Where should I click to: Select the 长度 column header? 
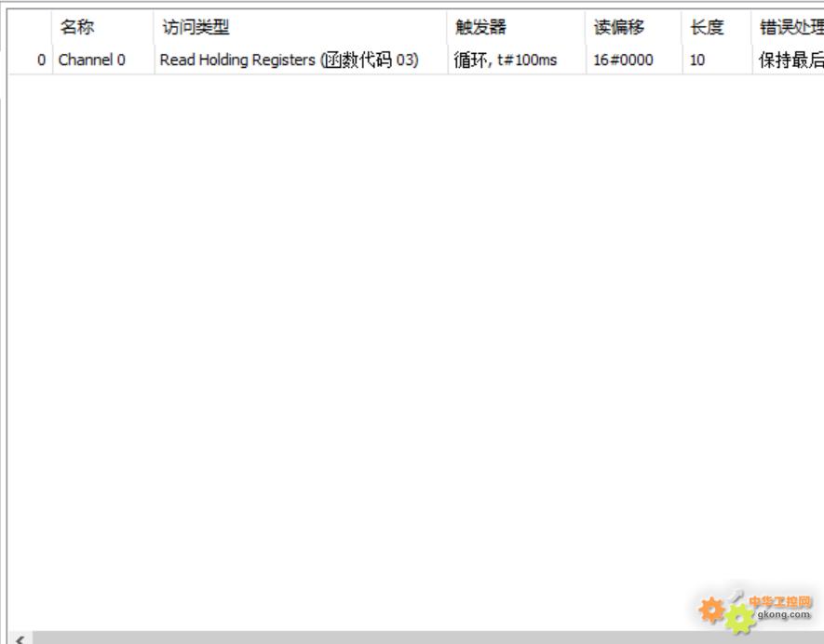pos(717,27)
